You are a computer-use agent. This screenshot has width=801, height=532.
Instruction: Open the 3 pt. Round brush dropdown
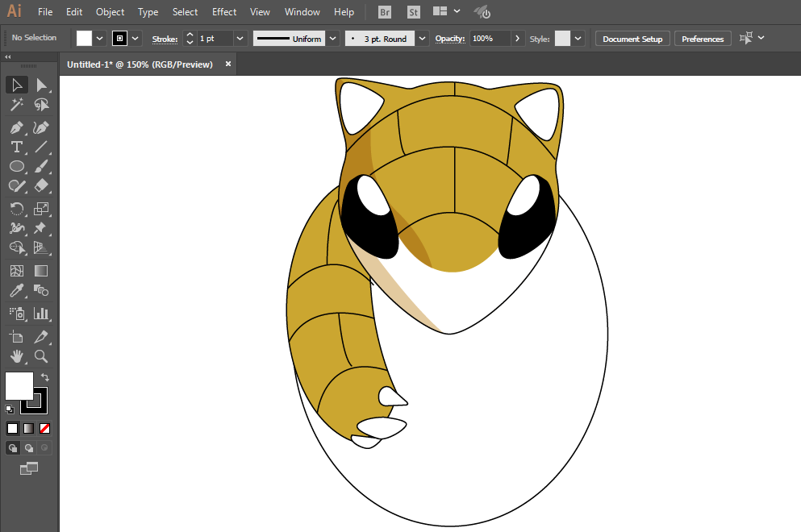423,39
